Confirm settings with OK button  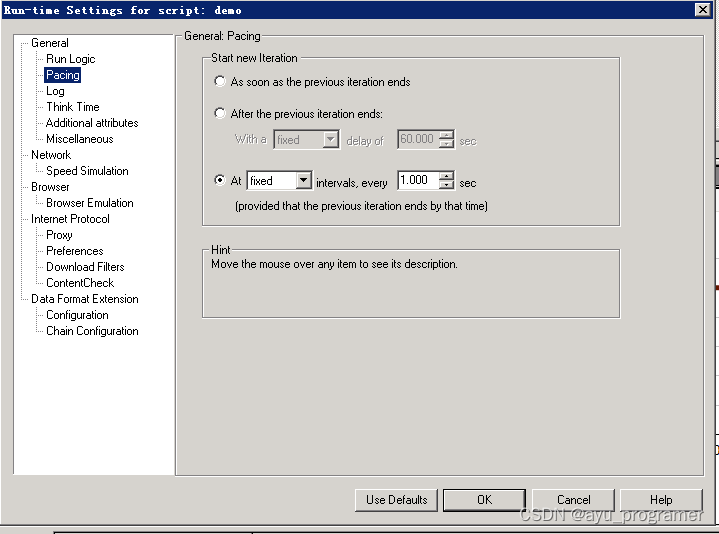(484, 500)
